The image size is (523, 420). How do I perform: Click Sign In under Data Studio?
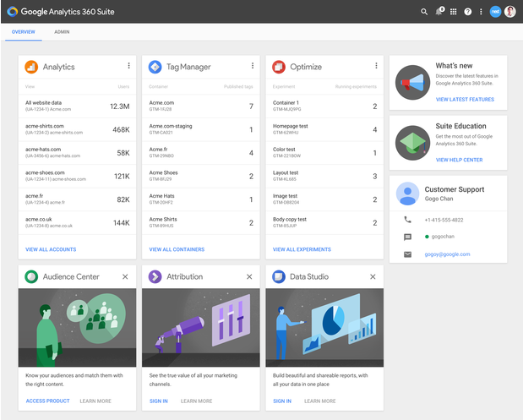282,401
